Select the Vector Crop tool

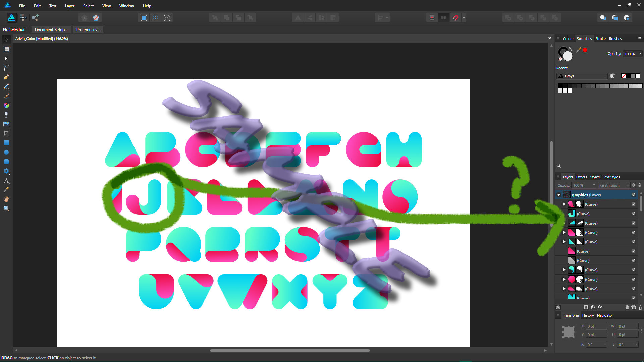coord(6,133)
